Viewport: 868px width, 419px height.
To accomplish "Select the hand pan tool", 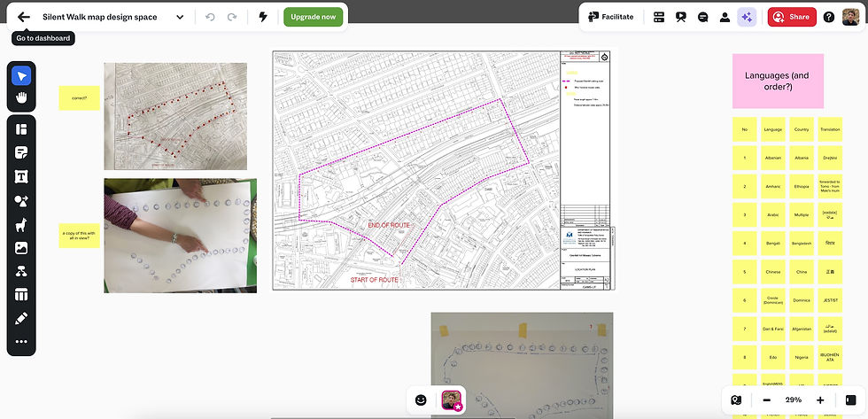I will click(x=21, y=98).
